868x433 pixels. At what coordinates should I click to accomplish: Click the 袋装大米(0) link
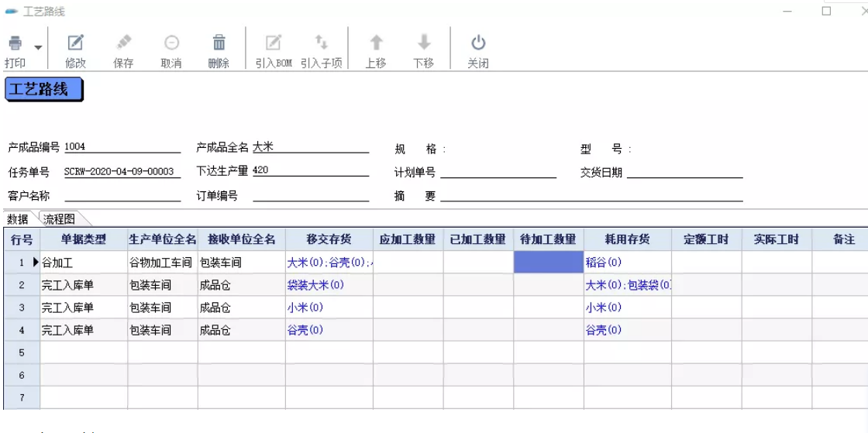tap(315, 285)
